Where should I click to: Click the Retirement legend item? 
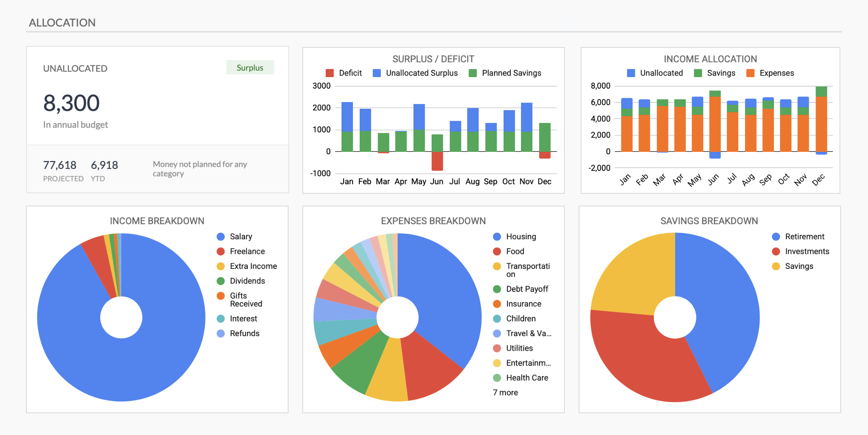(x=804, y=236)
